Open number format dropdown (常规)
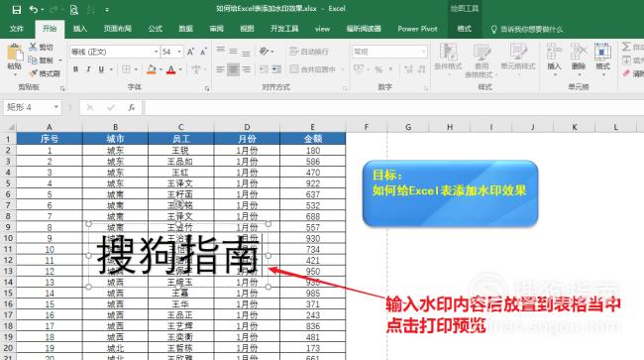The image size is (644, 360). (423, 52)
